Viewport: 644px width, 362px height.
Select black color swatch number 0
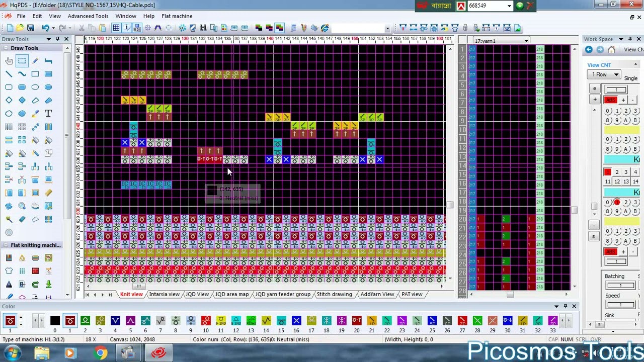pos(55,321)
